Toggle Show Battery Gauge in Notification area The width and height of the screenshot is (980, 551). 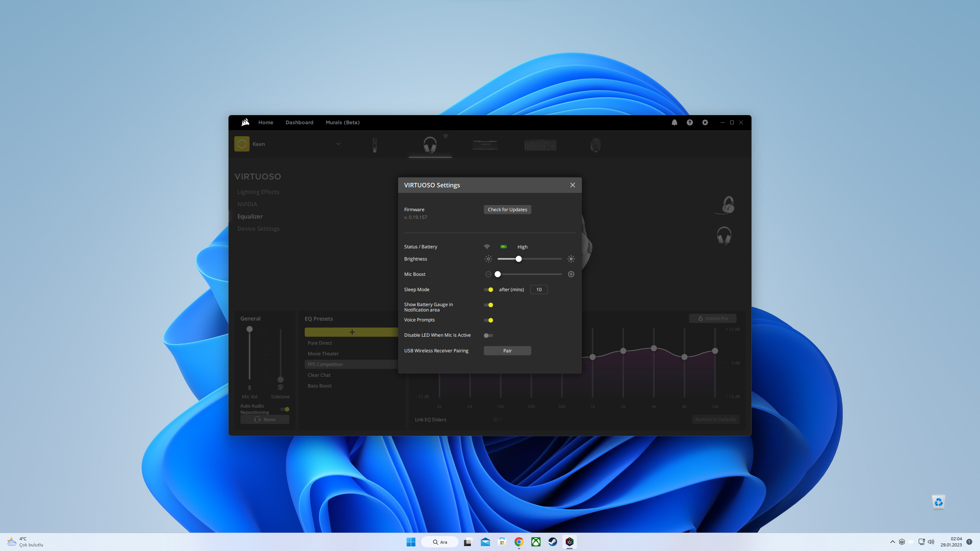pyautogui.click(x=488, y=305)
